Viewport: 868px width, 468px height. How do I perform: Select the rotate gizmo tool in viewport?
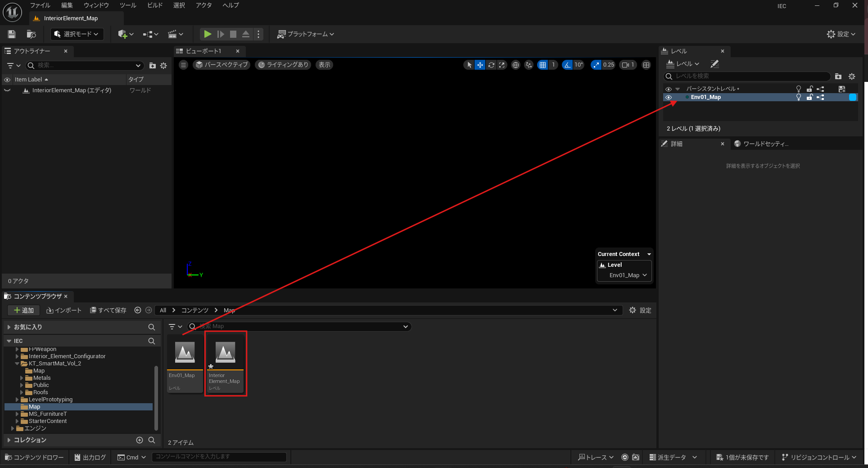click(491, 65)
